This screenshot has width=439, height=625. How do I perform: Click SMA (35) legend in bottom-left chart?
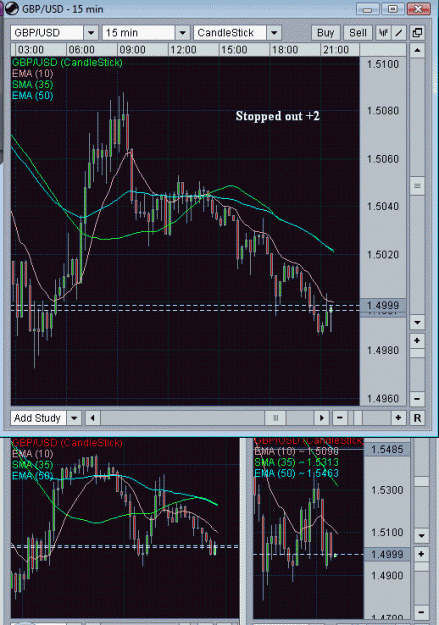click(32, 465)
